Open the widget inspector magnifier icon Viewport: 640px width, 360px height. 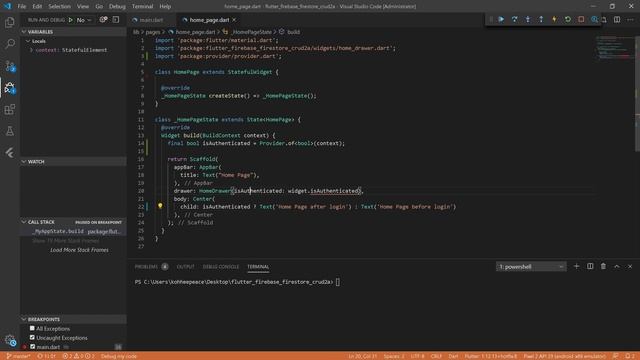(x=594, y=19)
